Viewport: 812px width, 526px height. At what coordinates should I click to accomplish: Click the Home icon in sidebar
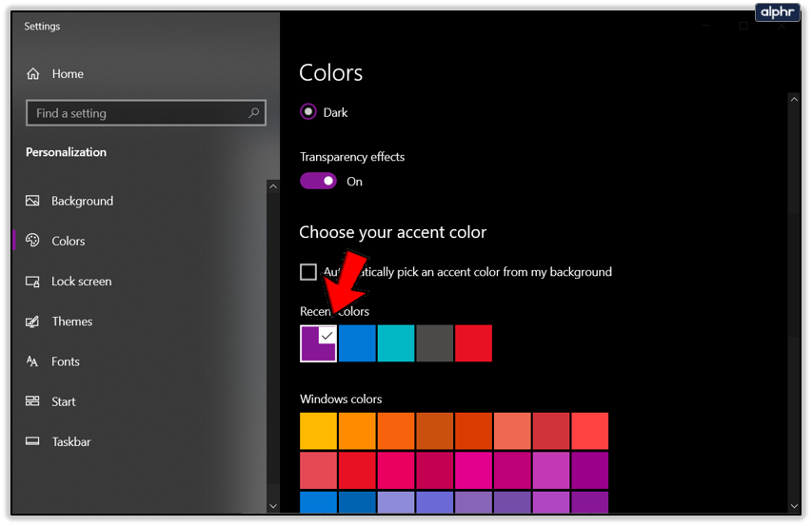[33, 74]
